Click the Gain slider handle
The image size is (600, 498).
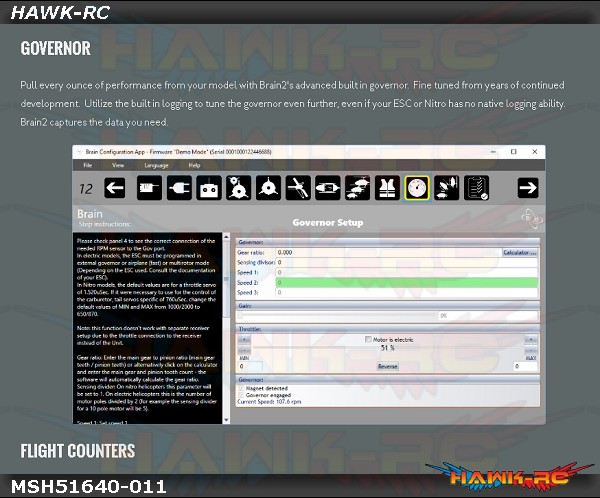coord(240,315)
